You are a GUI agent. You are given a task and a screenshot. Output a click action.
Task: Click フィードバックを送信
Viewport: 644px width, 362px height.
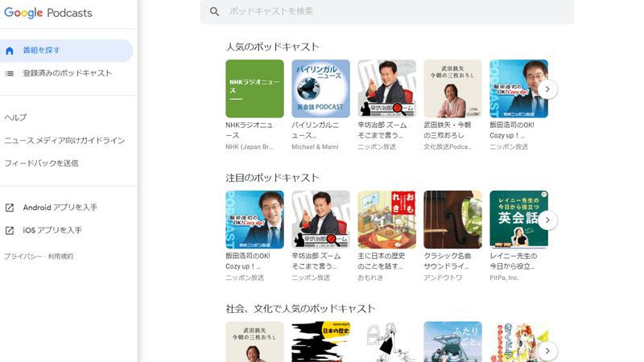41,163
